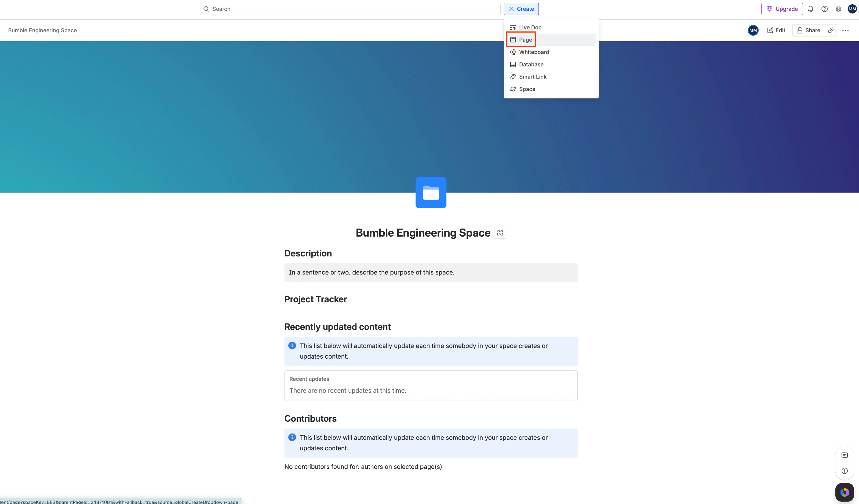Open the more actions ellipsis menu
The image size is (859, 504).
[845, 30]
